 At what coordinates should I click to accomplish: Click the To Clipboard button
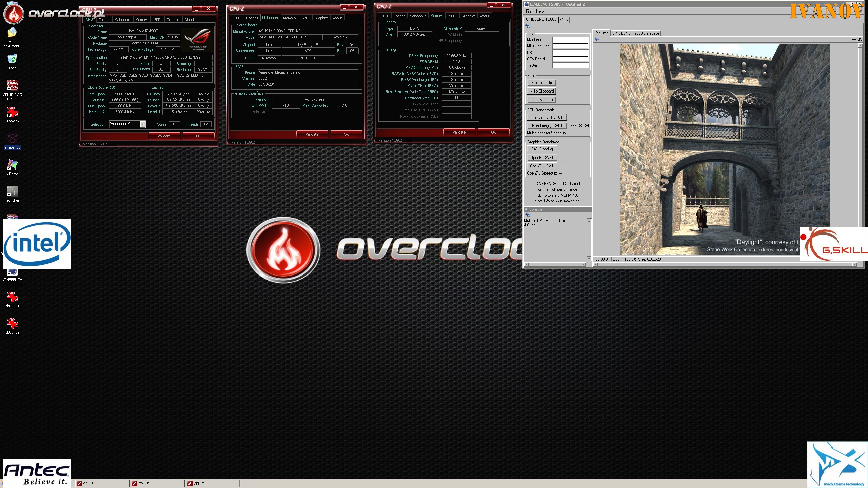pos(541,91)
